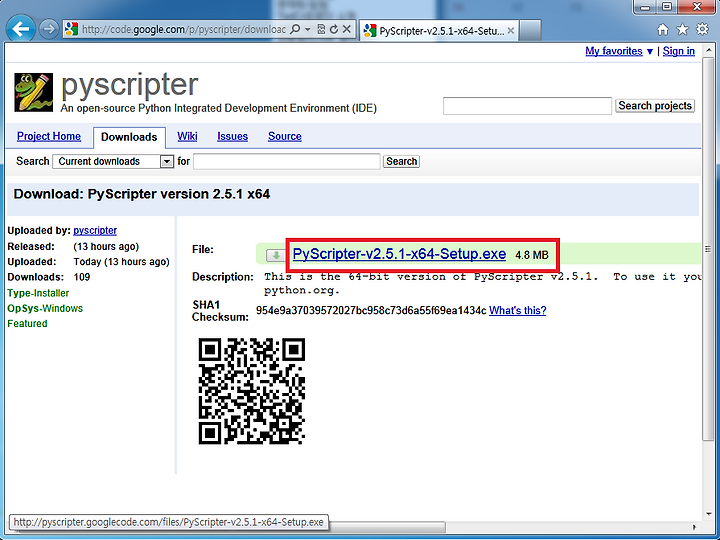
Task: Download PyScripter-v2.5.1-x64-Setup.exe link
Action: (399, 254)
